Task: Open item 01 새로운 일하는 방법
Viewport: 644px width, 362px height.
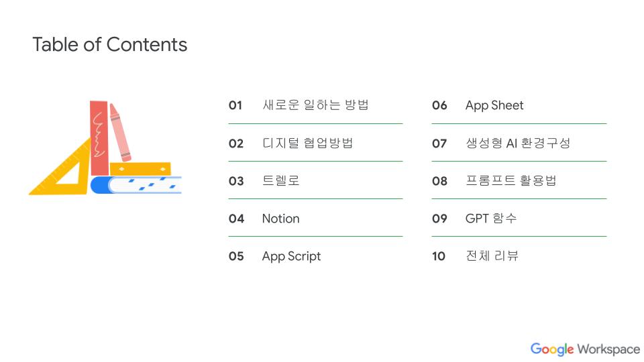Action: point(315,105)
